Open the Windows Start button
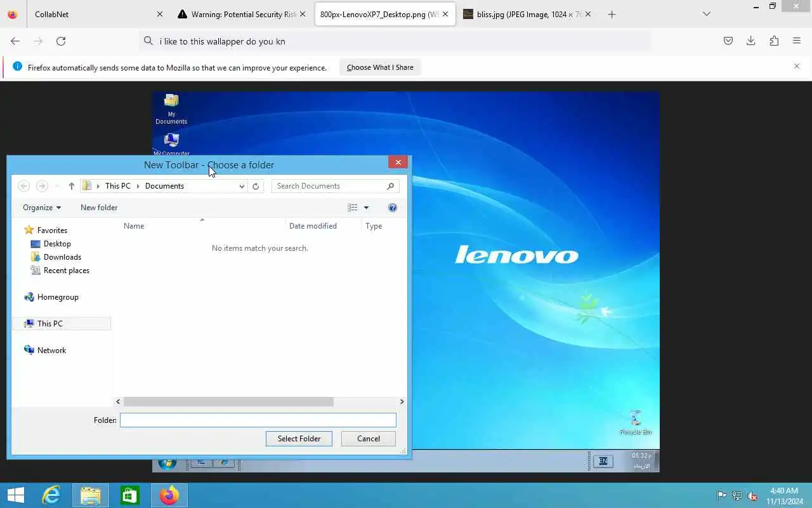Screen dimensions: 812x508 click(x=16, y=495)
